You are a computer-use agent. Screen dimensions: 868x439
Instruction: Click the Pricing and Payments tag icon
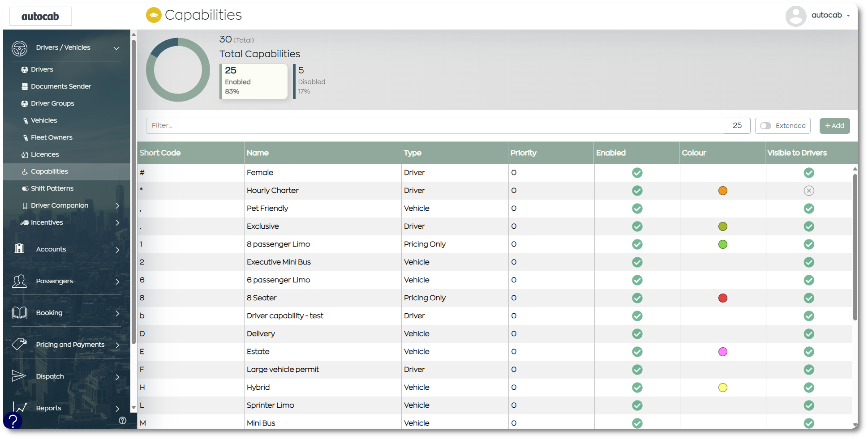point(19,344)
